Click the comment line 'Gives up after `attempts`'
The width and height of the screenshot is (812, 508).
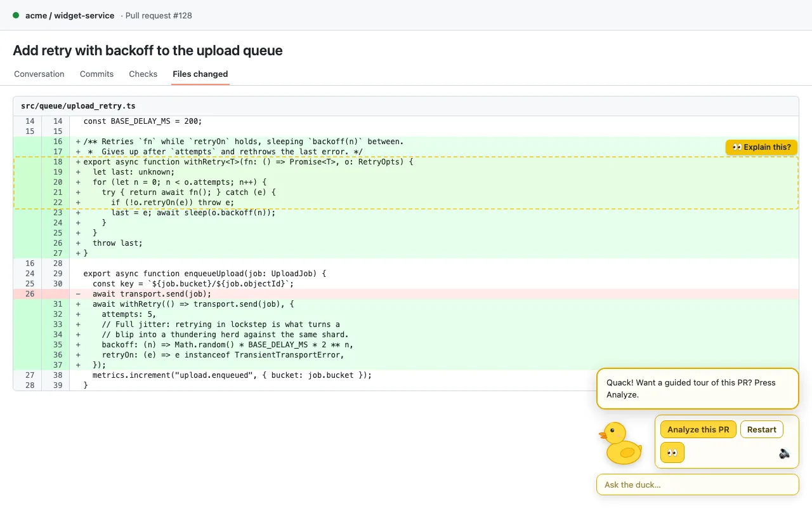(405, 152)
